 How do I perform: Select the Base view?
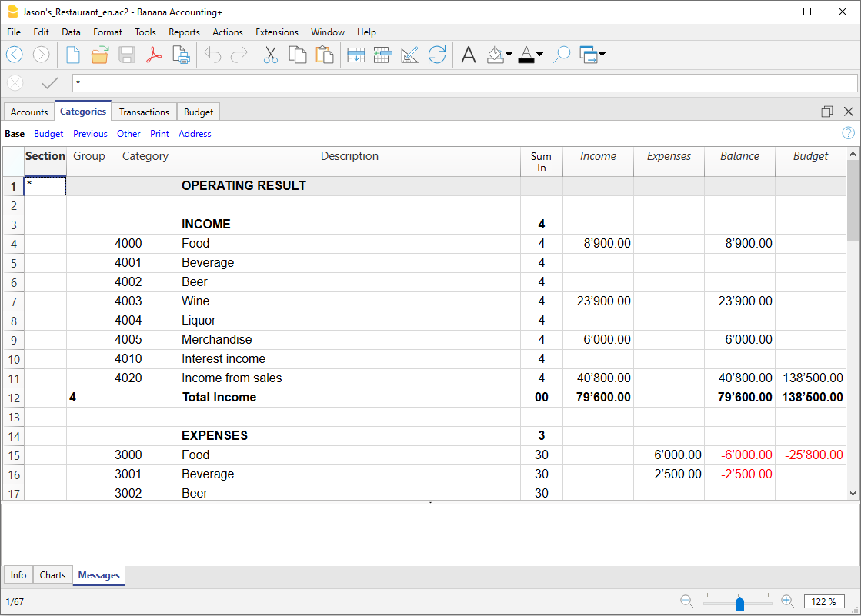coord(15,133)
